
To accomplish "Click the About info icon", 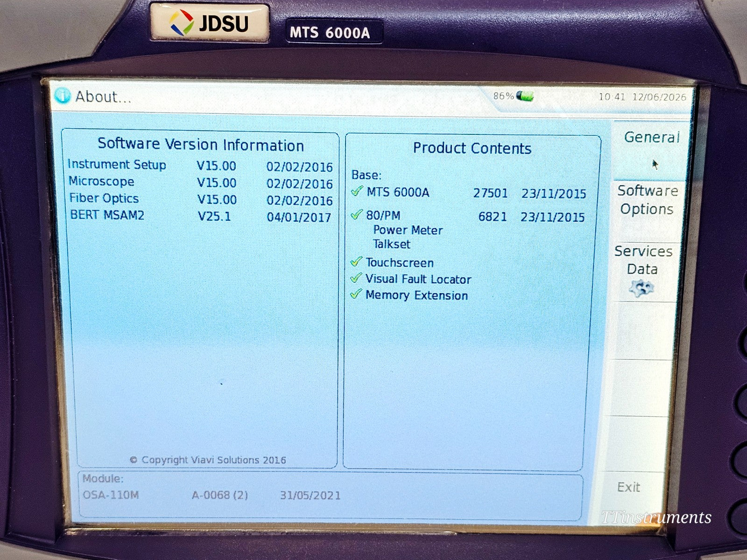I will coord(62,96).
